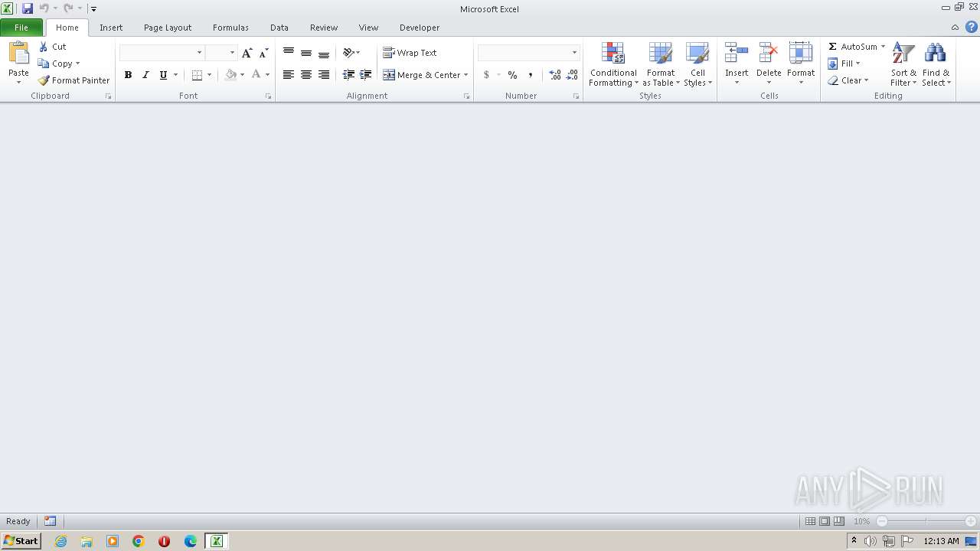Open Sort & Filter options
Viewport: 980px width, 551px height.
point(903,64)
